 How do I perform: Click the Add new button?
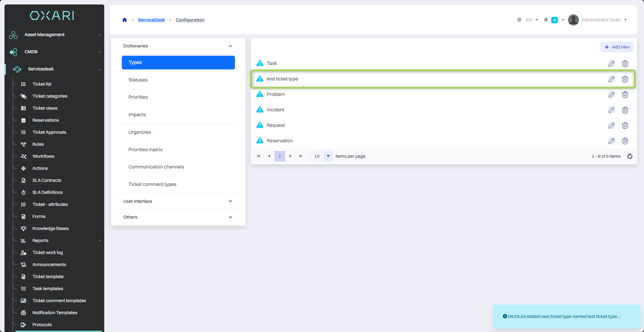(x=617, y=47)
